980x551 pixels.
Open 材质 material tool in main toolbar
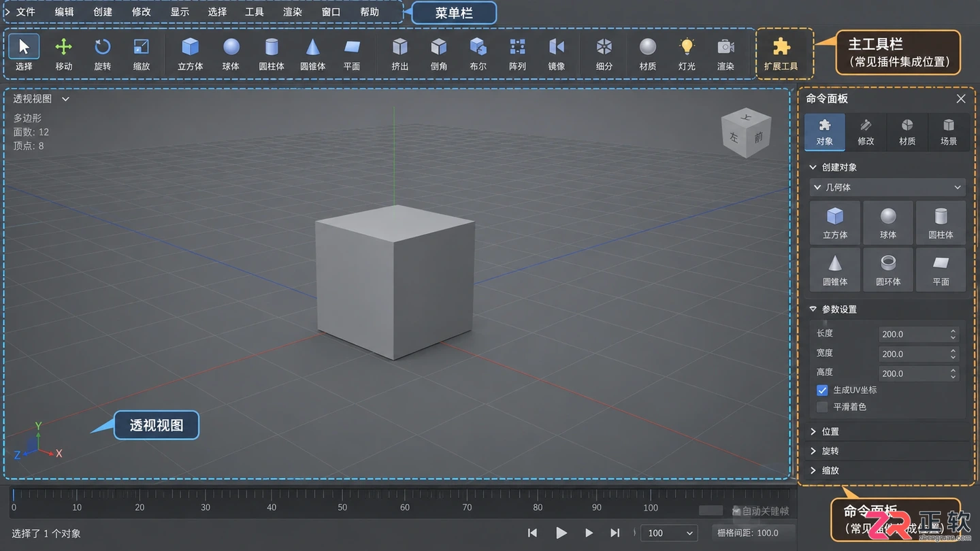tap(648, 53)
